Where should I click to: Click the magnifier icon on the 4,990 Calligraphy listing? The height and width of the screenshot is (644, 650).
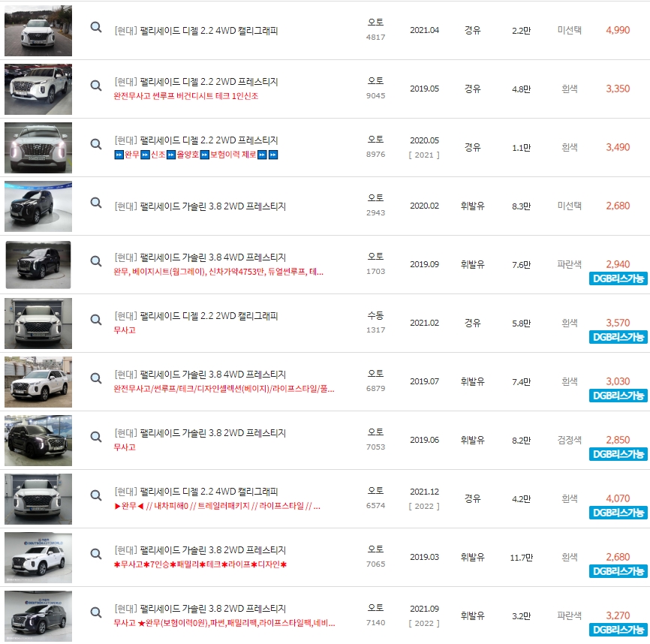click(x=95, y=29)
